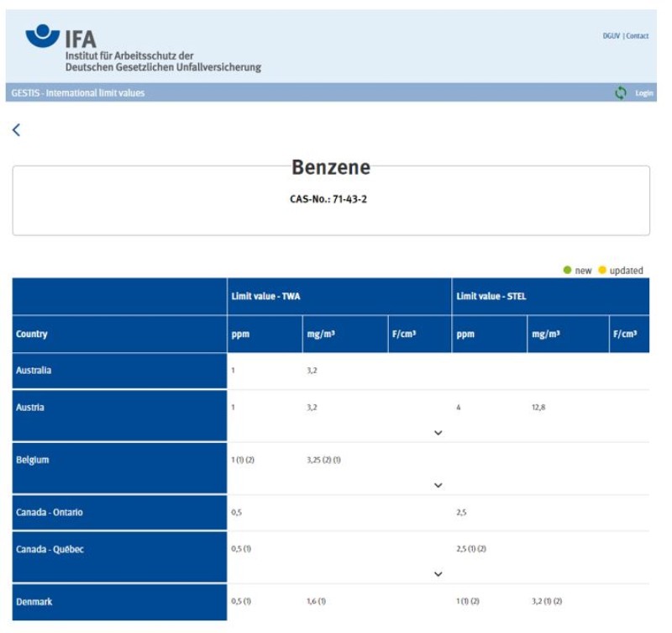Expand the Canada - Québec row
Image resolution: width=672 pixels, height=633 pixels.
(438, 574)
